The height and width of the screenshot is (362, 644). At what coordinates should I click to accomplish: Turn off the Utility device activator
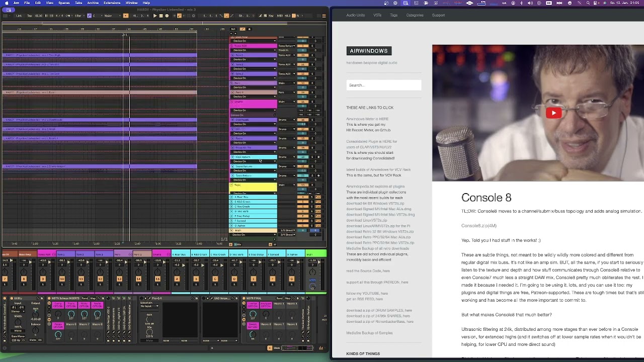click(12, 298)
